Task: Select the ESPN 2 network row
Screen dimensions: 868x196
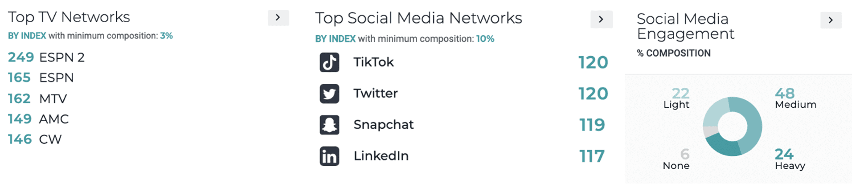Action: coord(46,57)
